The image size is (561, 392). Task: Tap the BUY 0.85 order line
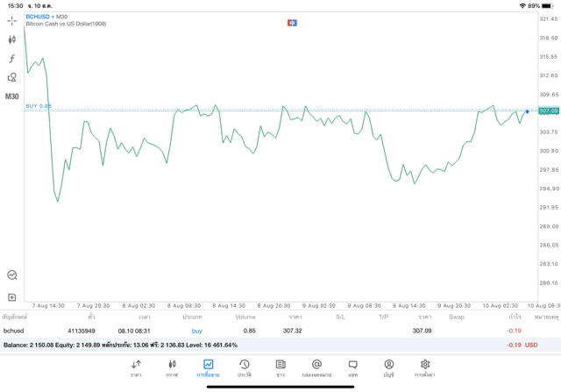point(39,106)
